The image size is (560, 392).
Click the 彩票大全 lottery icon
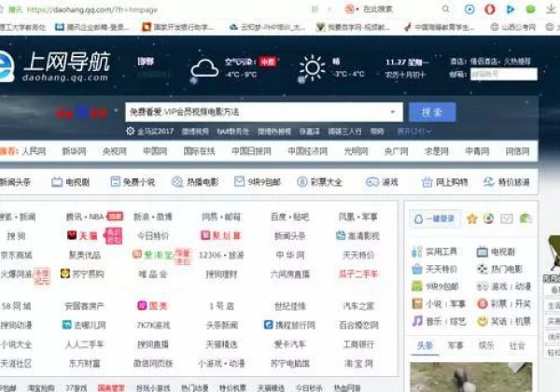[301, 182]
